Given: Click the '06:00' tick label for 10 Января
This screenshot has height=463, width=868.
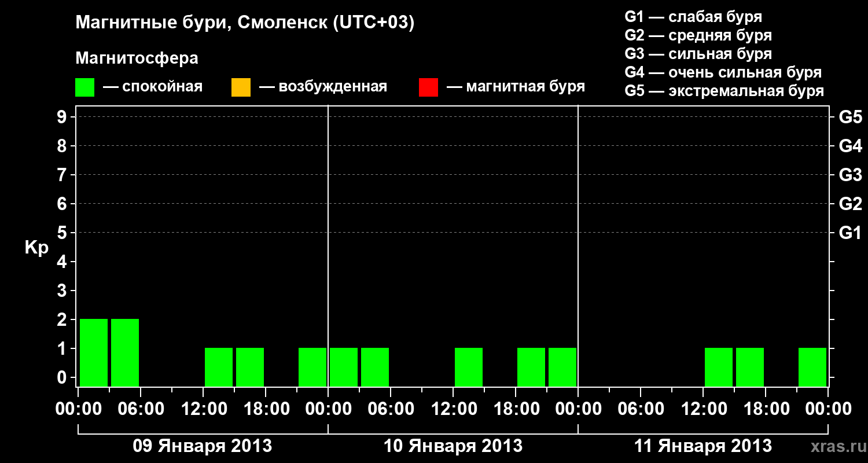Looking at the screenshot, I should point(391,409).
